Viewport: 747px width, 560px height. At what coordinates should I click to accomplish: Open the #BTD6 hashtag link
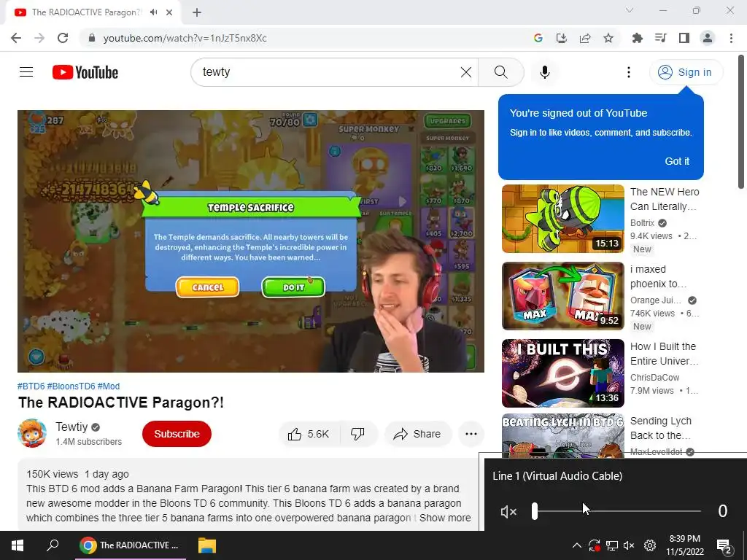point(31,386)
